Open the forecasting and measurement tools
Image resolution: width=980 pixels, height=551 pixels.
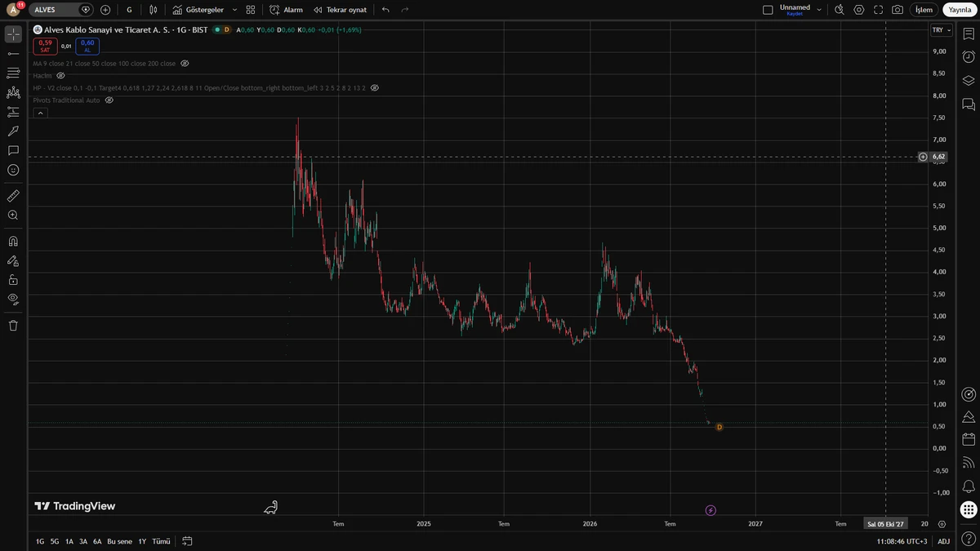point(13,112)
